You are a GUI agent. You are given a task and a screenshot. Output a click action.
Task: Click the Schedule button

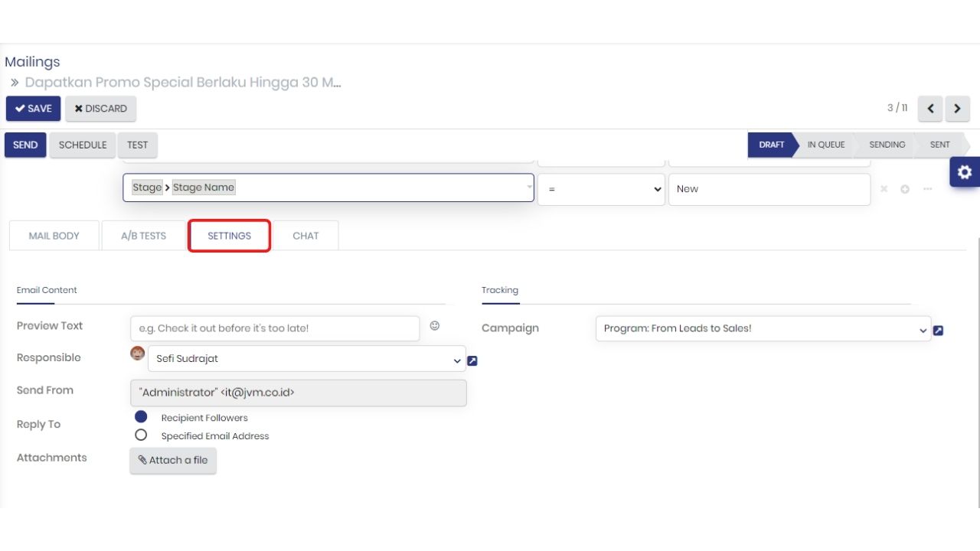pyautogui.click(x=83, y=145)
